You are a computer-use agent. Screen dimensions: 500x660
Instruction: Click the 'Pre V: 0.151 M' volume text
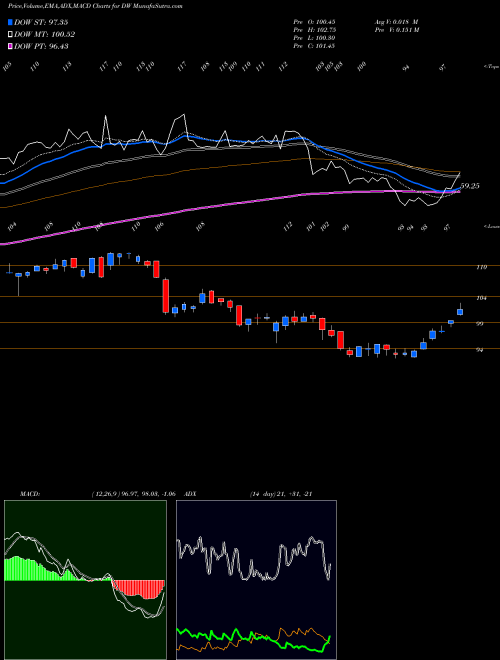tap(397, 30)
